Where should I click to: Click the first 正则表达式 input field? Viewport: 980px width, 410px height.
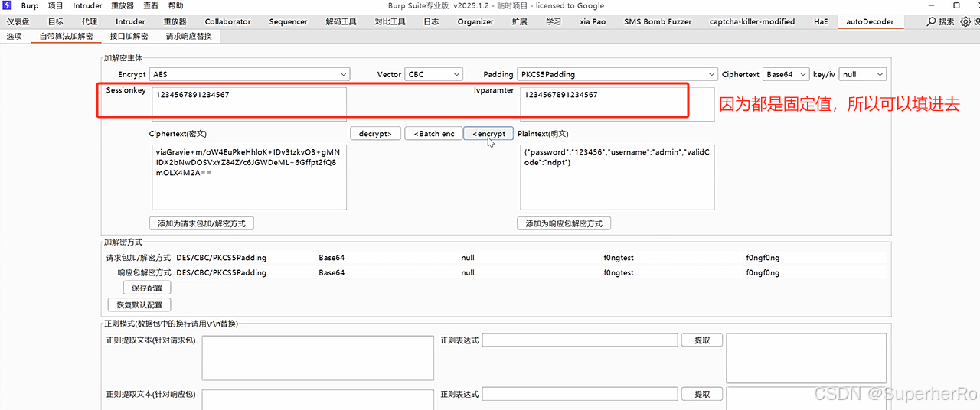pos(580,340)
